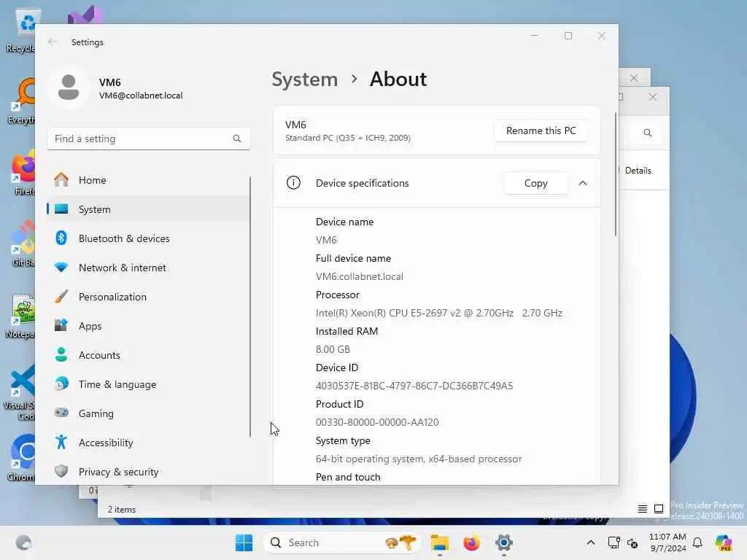Click the Gaming controller icon
The height and width of the screenshot is (560, 747).
tap(61, 413)
